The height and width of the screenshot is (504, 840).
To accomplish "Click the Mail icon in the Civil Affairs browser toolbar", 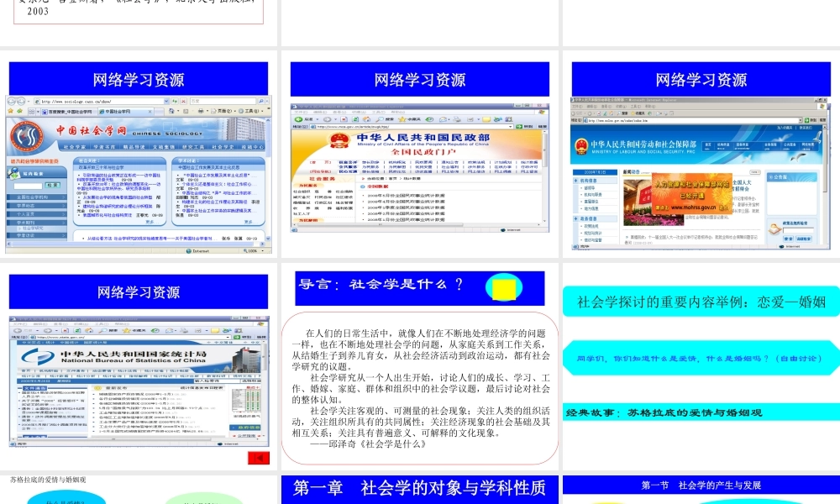I will click(x=442, y=120).
